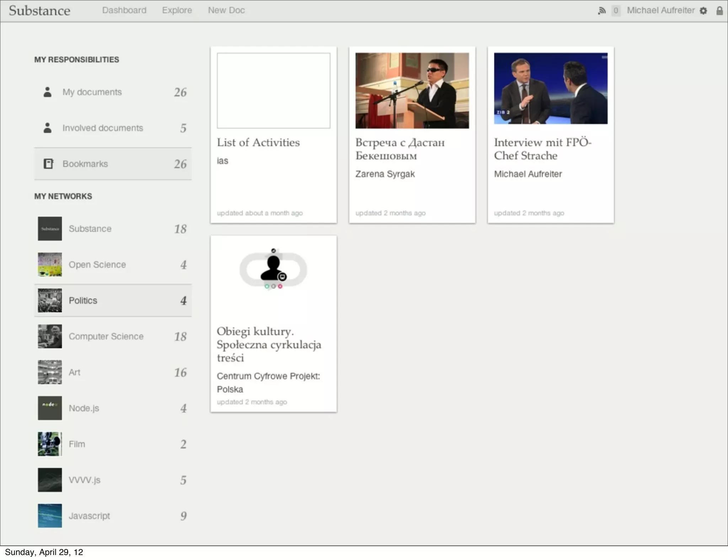Open the settings gear icon
Image resolution: width=728 pixels, height=560 pixels.
(x=703, y=11)
